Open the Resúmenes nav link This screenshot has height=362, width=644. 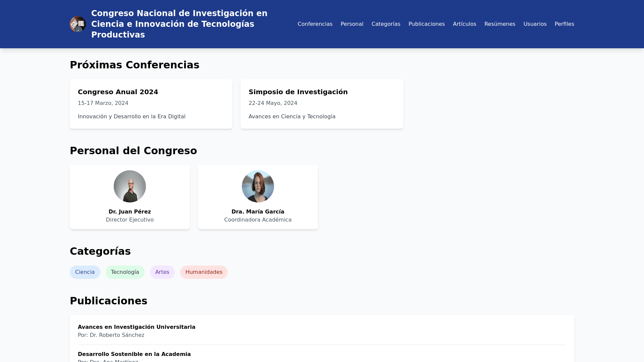tap(499, 24)
